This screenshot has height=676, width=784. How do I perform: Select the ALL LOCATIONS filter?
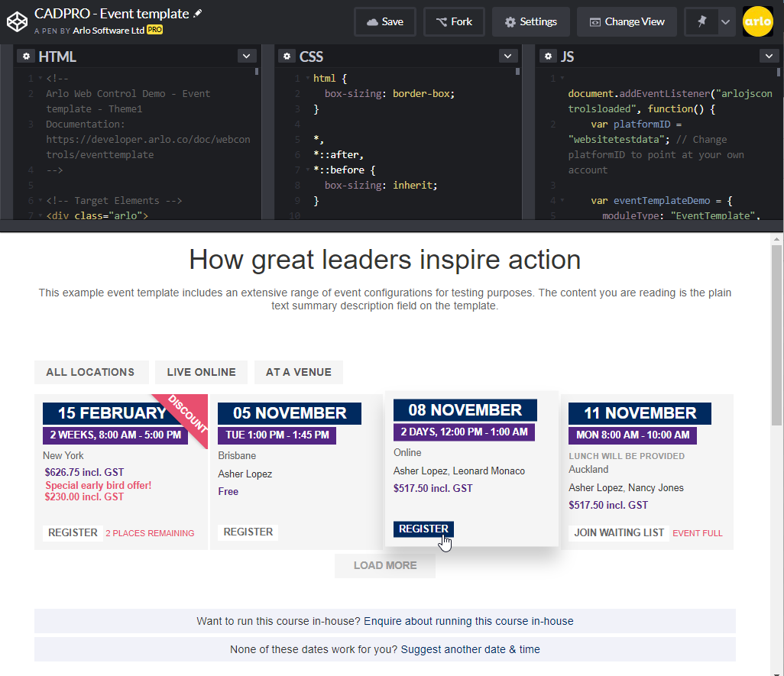pos(90,372)
